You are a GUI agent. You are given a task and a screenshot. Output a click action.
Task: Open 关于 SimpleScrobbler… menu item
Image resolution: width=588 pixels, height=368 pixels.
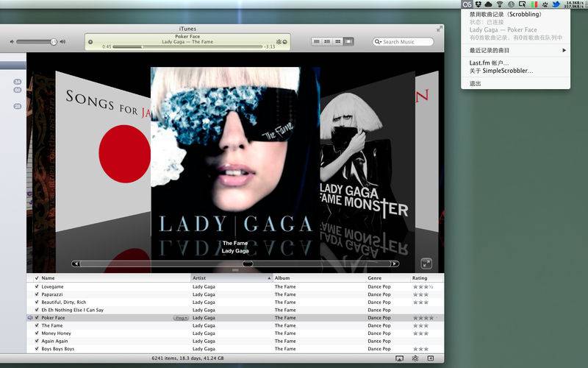click(x=516, y=71)
